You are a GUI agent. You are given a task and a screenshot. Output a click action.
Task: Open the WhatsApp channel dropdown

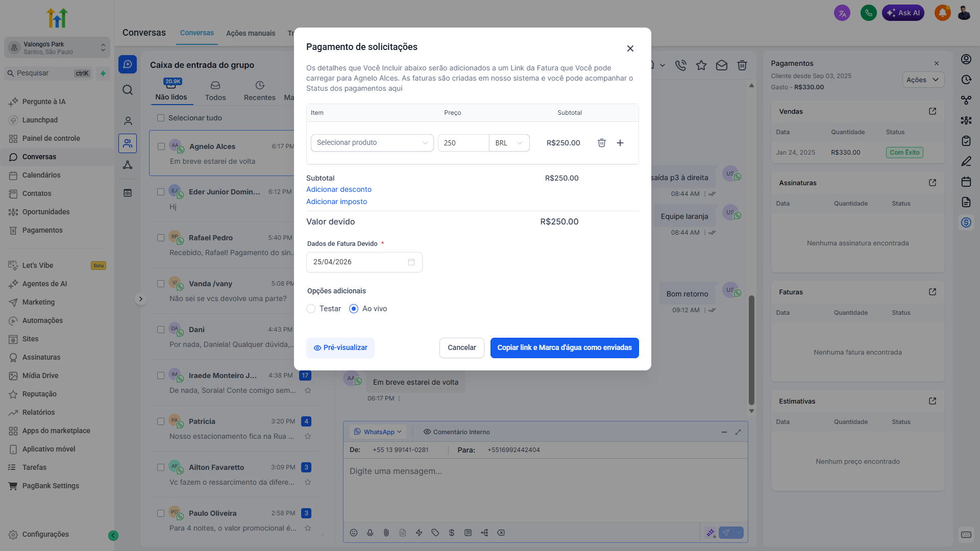pyautogui.click(x=378, y=432)
